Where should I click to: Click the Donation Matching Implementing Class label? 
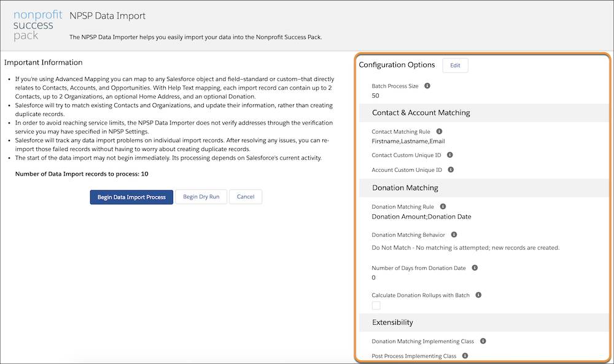point(422,341)
